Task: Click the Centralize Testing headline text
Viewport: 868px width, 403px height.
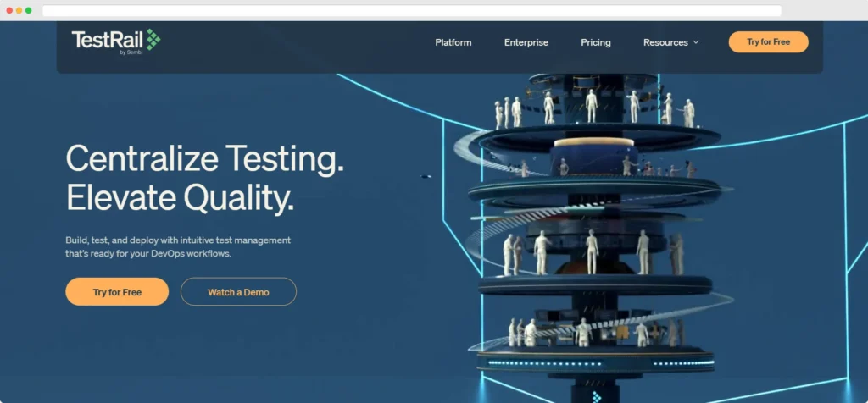Action: tap(204, 158)
